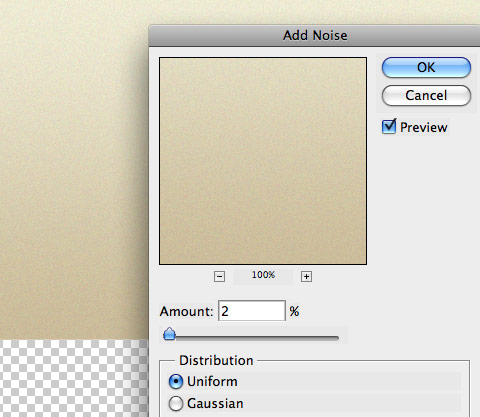Select Uniform distribution
480x417 pixels.
[176, 382]
